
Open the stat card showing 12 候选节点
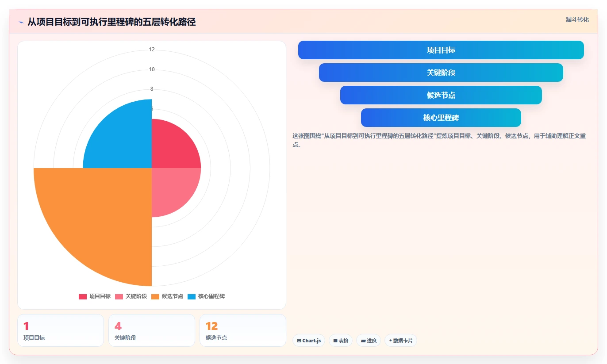(x=243, y=330)
